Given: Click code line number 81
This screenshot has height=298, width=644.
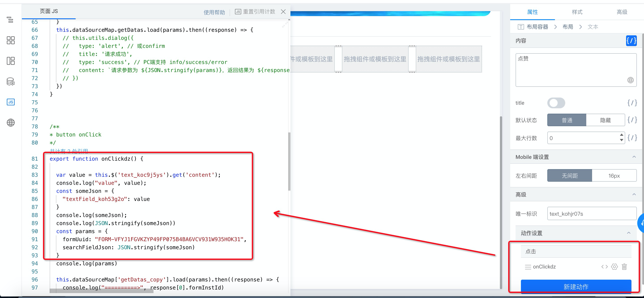Looking at the screenshot, I should 34,159.
